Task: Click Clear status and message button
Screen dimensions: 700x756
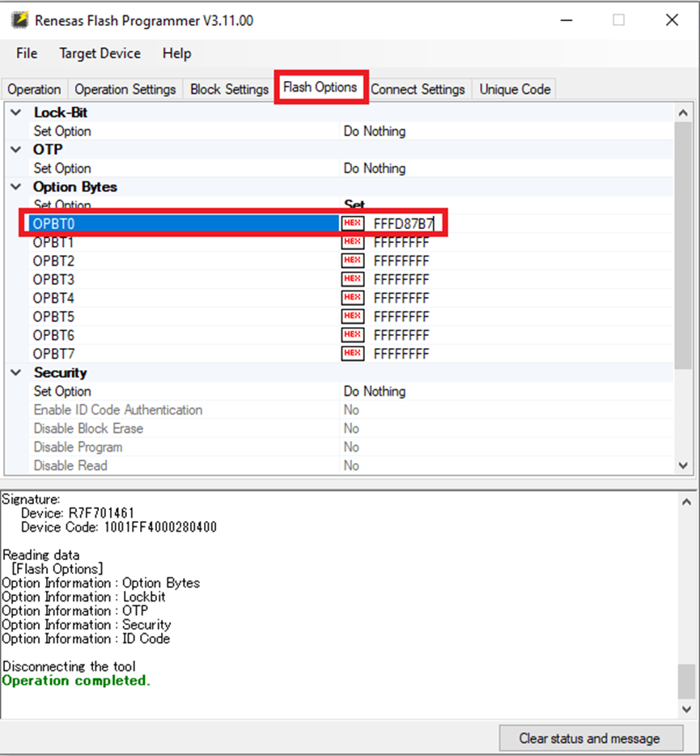Action: point(591,738)
